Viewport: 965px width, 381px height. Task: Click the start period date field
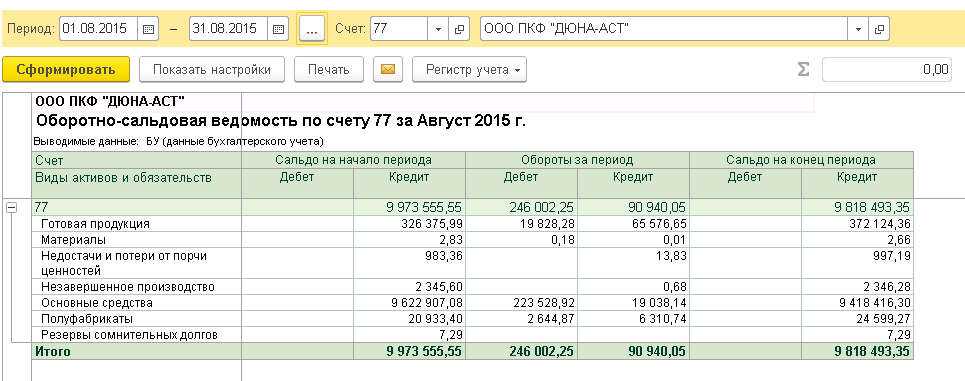pos(99,28)
